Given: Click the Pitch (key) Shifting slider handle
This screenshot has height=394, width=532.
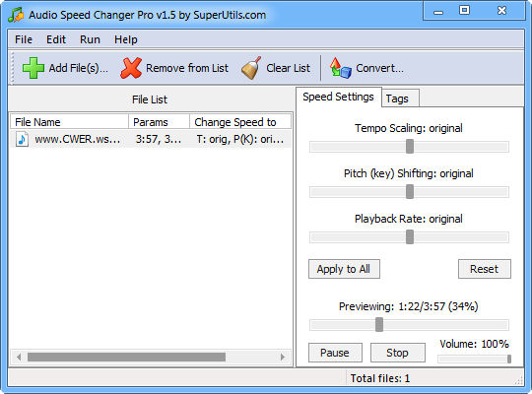Looking at the screenshot, I should point(410,192).
